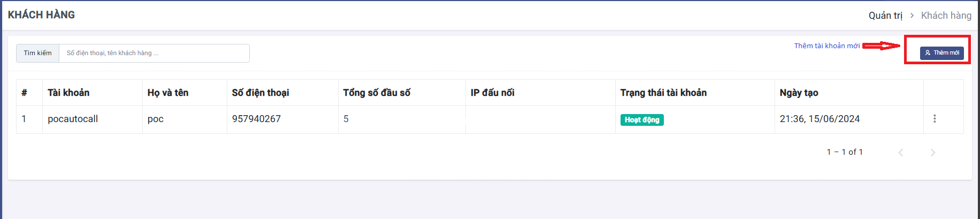Click the breadcrumb chevron separator
Viewport: 980px width, 219px height.
[912, 16]
